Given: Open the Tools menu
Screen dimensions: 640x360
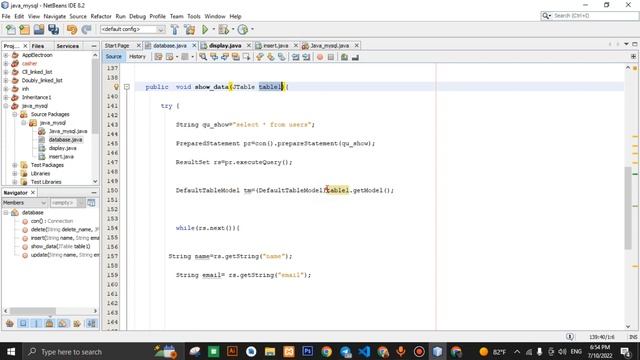Looking at the screenshot, I should 194,16.
